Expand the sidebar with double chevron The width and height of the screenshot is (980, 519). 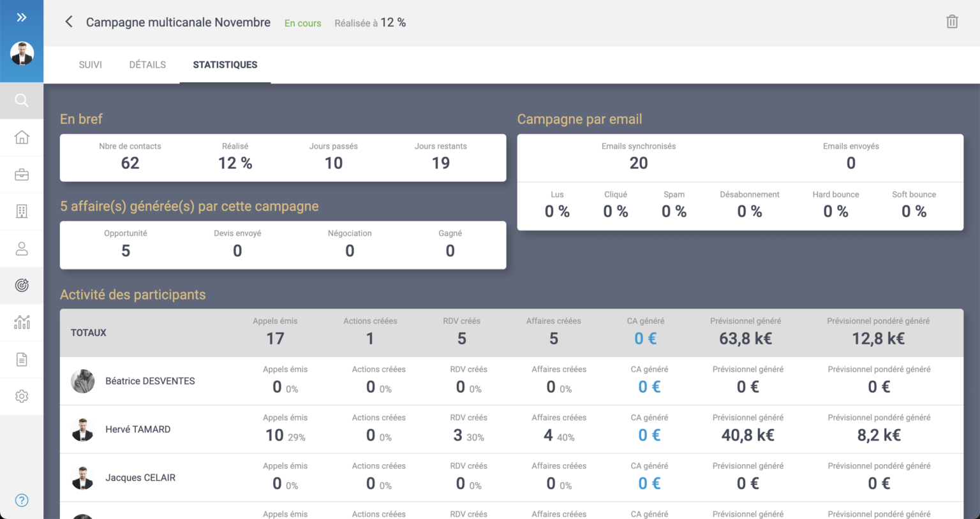[x=22, y=17]
